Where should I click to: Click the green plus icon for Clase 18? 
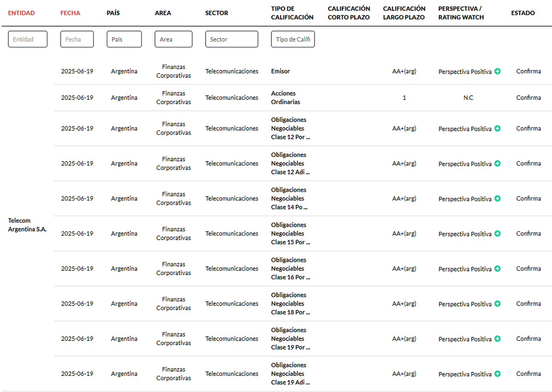tap(497, 304)
